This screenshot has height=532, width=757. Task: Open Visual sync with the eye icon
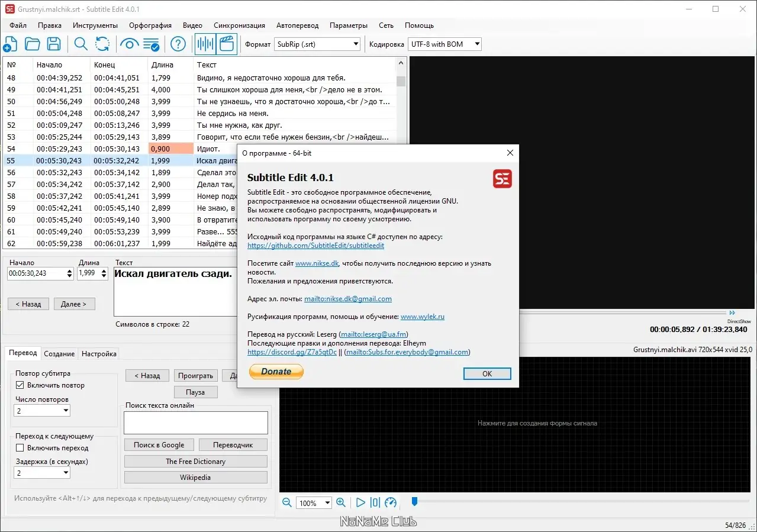click(129, 44)
